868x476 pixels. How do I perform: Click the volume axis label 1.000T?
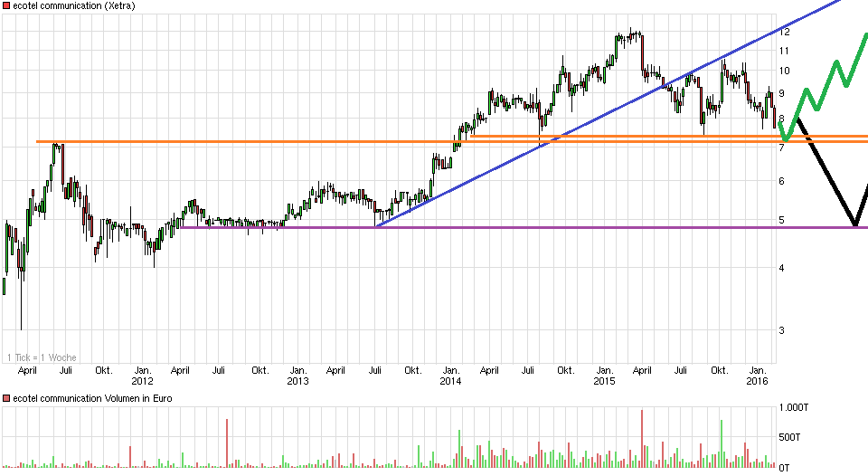[x=795, y=408]
